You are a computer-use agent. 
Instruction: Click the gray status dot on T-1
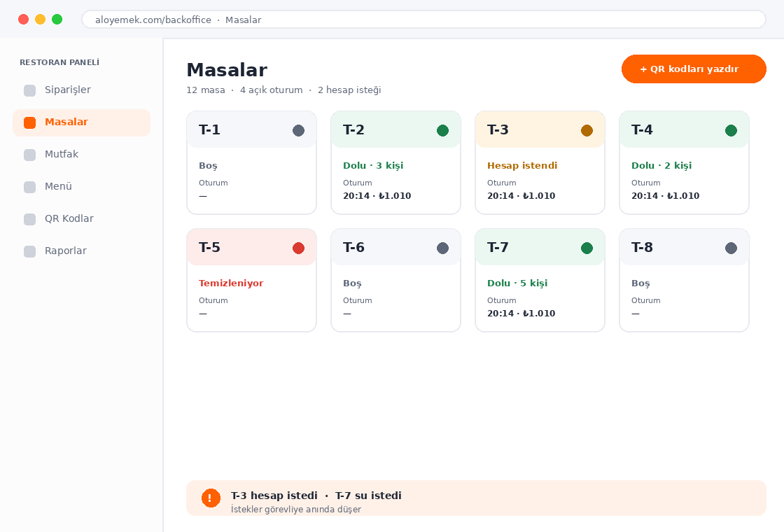click(x=298, y=130)
